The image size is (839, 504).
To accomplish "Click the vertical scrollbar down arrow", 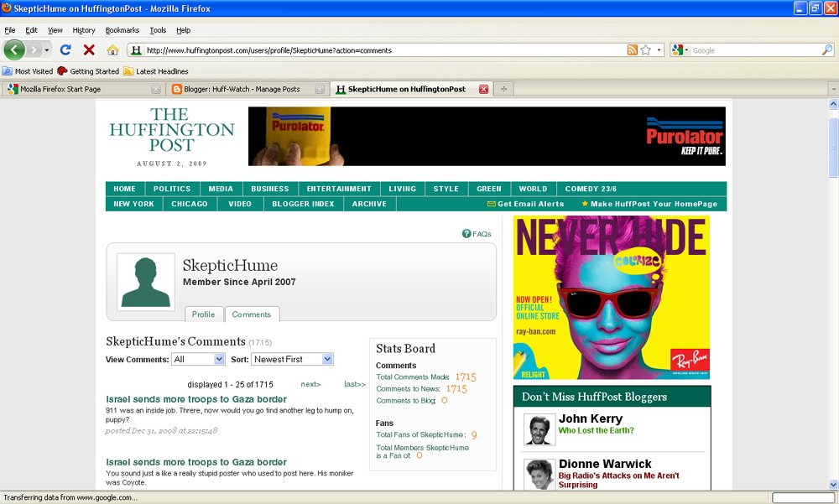I will [833, 485].
